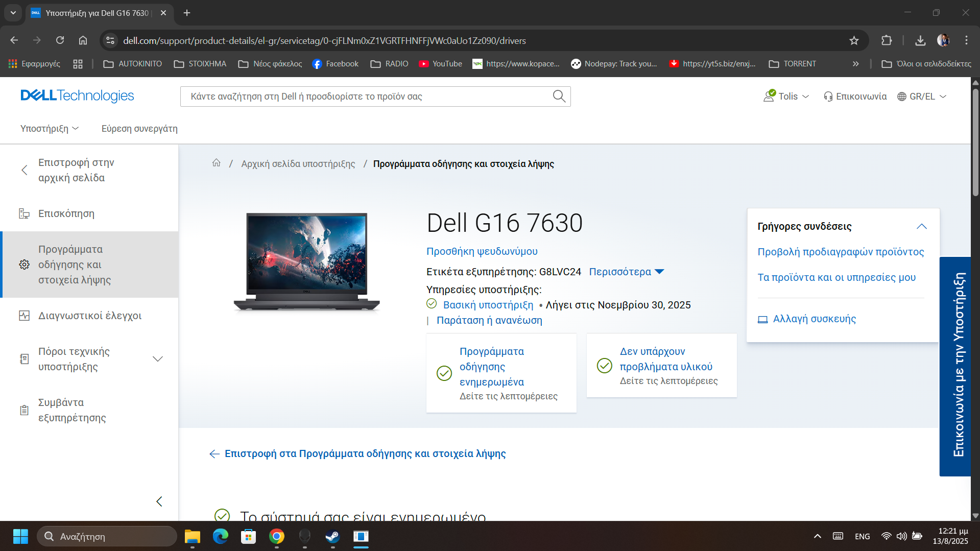This screenshot has width=980, height=551.
Task: Open the Chrome extensions puzzle icon
Action: pos(887,40)
